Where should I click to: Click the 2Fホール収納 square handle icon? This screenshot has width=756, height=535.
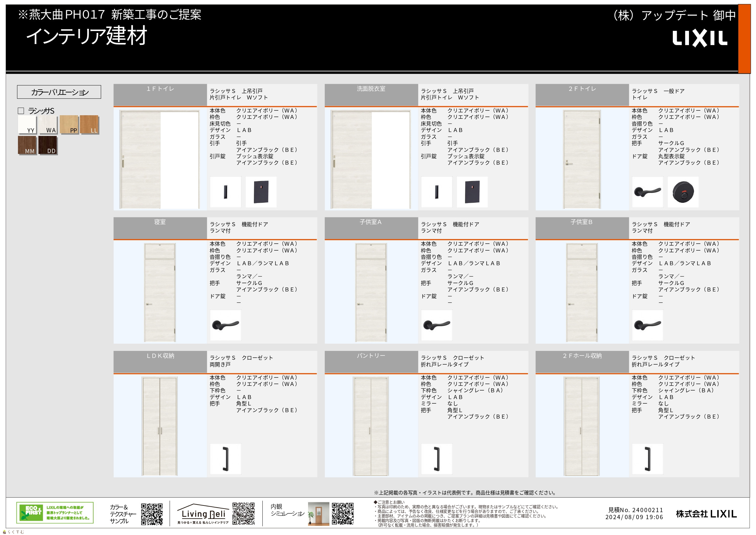647,458
